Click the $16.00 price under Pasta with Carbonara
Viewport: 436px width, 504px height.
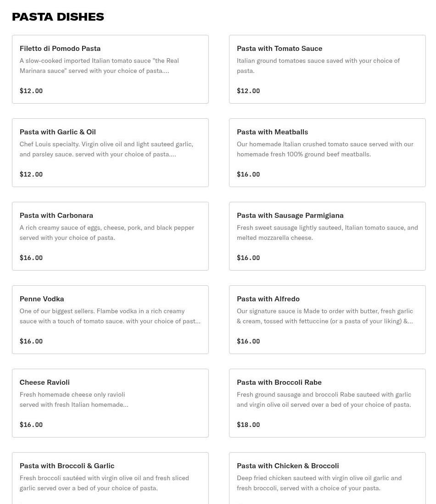click(31, 258)
